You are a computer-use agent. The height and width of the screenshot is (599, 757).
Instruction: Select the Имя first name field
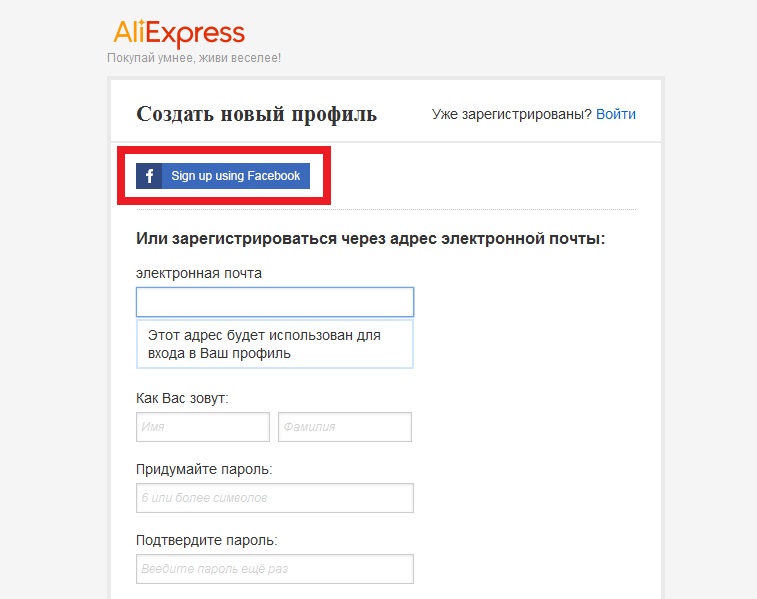click(x=203, y=427)
